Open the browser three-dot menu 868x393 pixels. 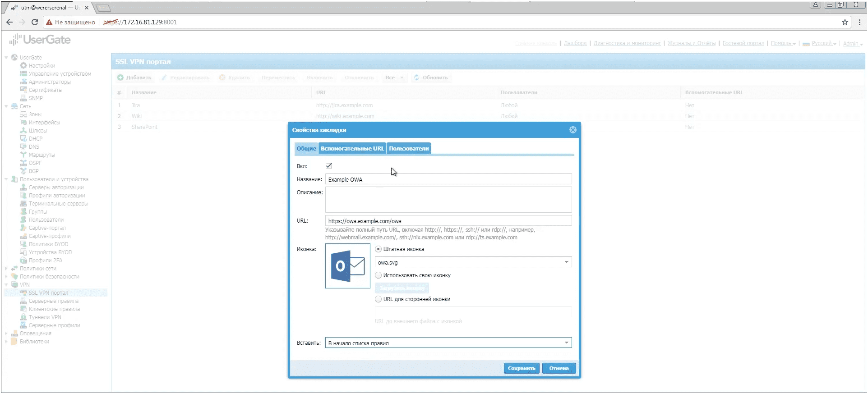pyautogui.click(x=859, y=22)
